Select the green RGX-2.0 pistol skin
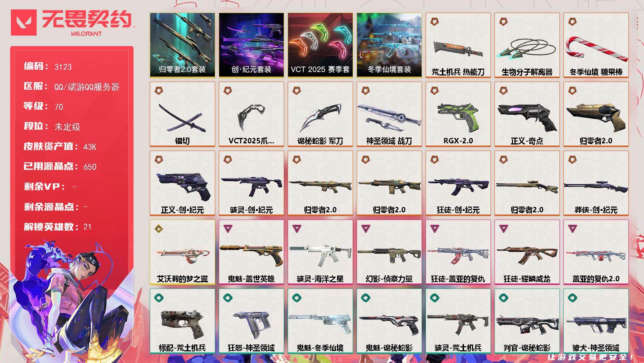 pyautogui.click(x=458, y=114)
